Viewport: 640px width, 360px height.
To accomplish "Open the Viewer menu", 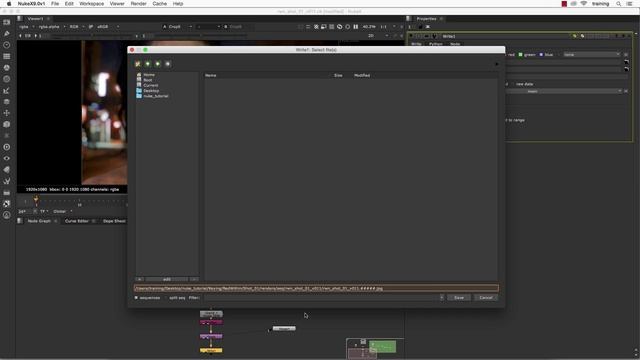I will coord(117,4).
